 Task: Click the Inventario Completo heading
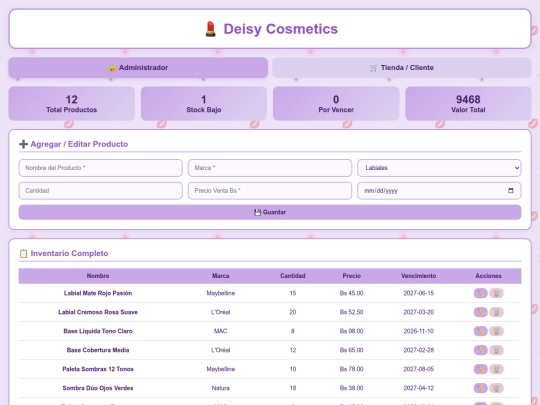[x=69, y=253]
